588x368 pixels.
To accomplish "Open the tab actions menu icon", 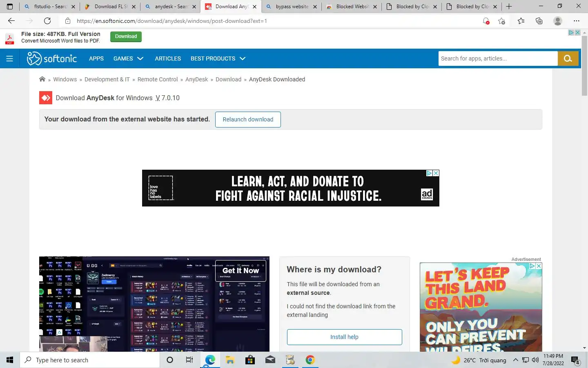I will [10, 7].
